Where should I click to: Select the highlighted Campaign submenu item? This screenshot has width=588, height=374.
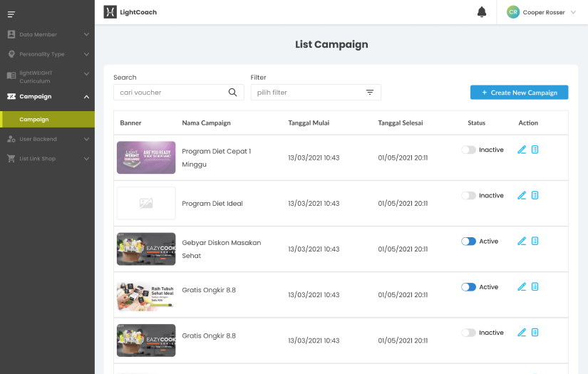pos(47,119)
